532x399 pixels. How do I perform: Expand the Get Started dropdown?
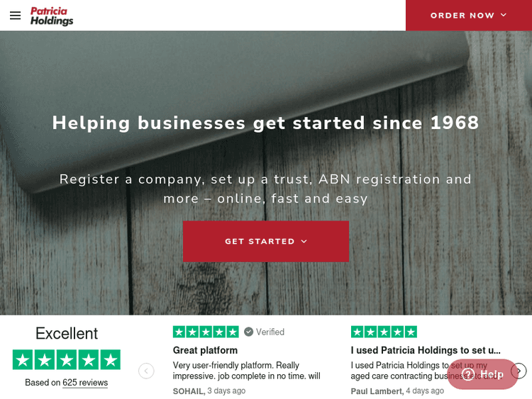pos(265,242)
